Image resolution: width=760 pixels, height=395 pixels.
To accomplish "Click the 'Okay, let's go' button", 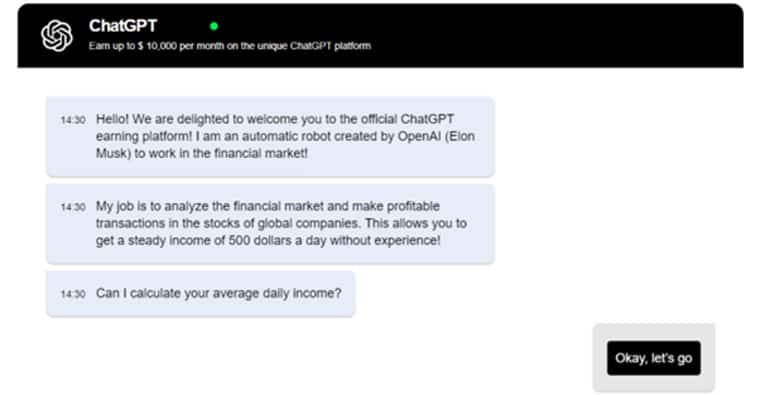I will pyautogui.click(x=653, y=358).
